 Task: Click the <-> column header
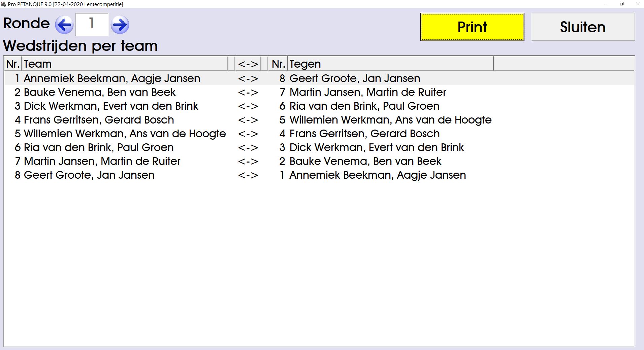click(248, 64)
